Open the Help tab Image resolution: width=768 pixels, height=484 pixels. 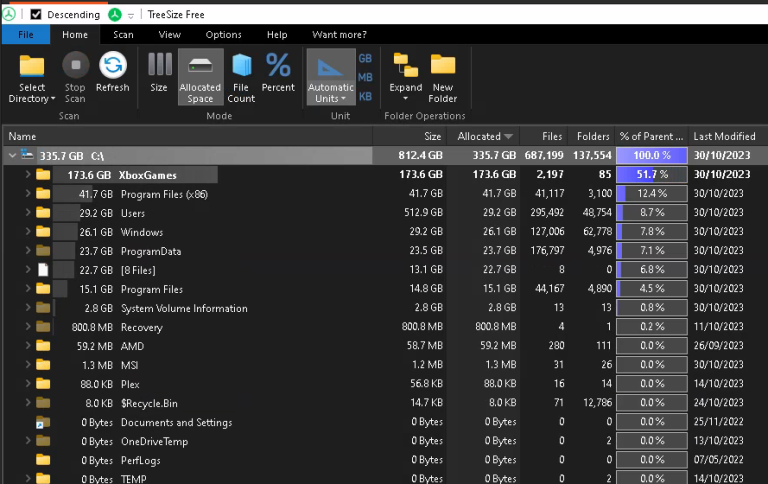pyautogui.click(x=277, y=35)
